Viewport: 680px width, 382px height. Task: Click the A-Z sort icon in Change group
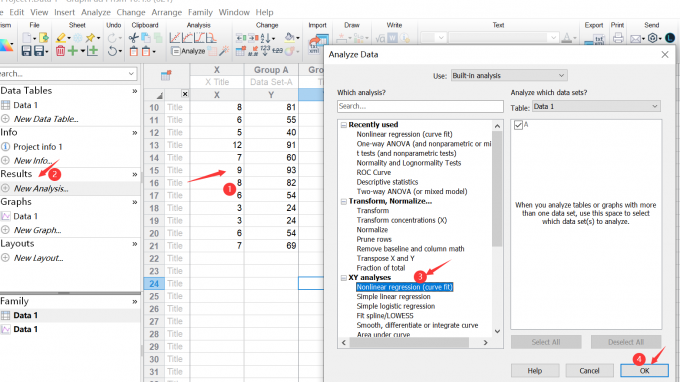[266, 38]
